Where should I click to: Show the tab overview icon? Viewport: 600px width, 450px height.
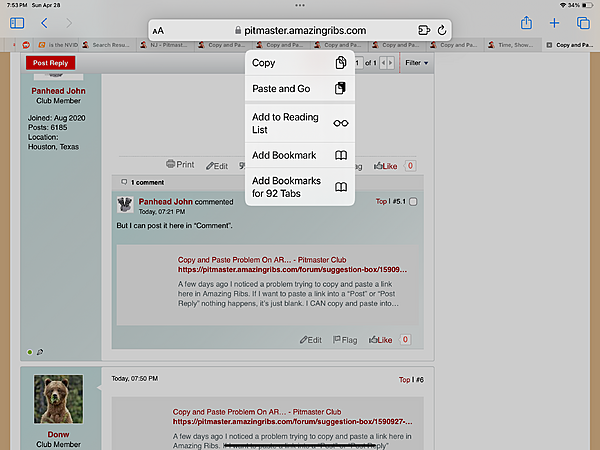[x=583, y=23]
